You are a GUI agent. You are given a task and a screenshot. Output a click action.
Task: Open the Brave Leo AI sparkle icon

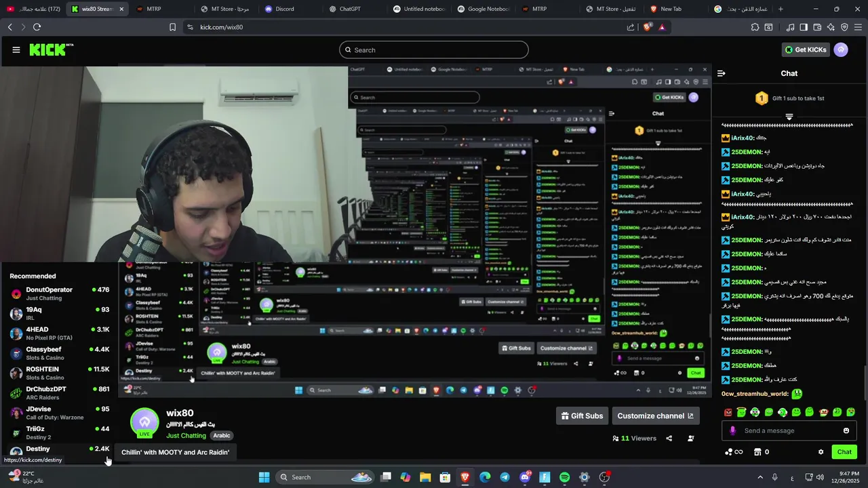831,27
